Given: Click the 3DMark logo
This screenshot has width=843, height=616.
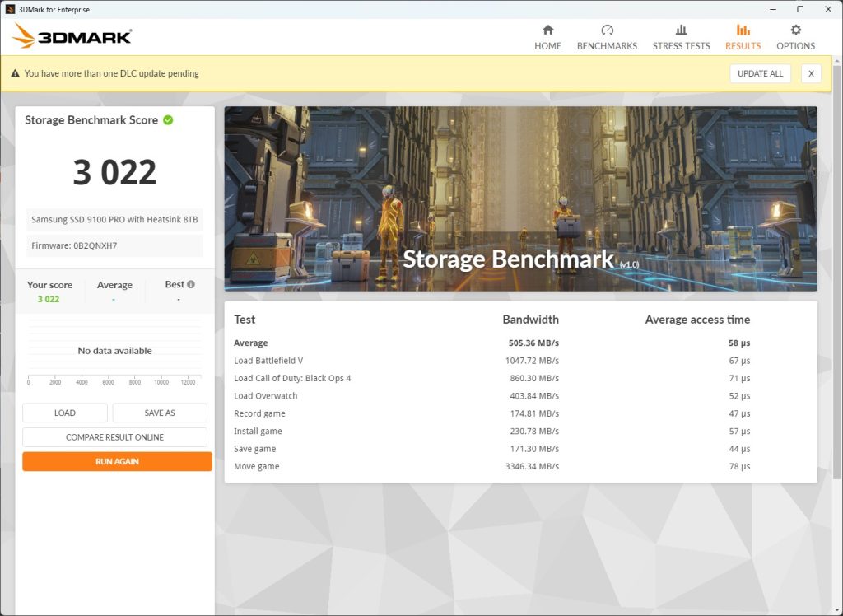Looking at the screenshot, I should coord(72,36).
